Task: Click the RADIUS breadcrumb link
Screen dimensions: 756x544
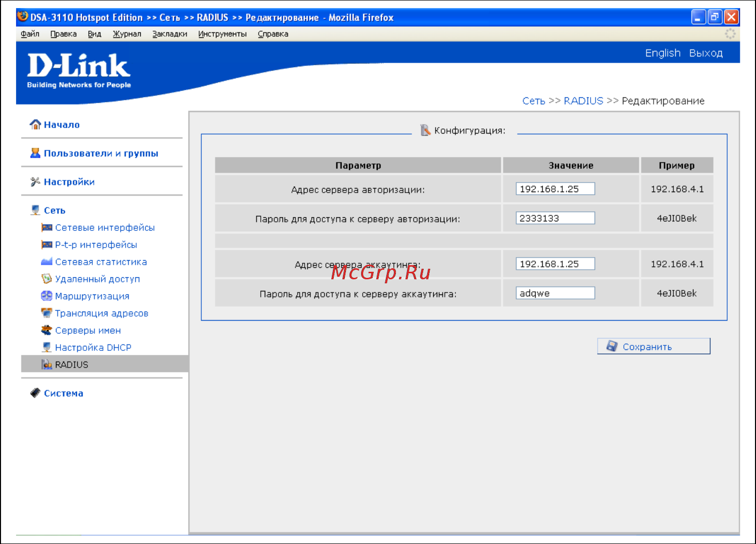Action: [584, 101]
